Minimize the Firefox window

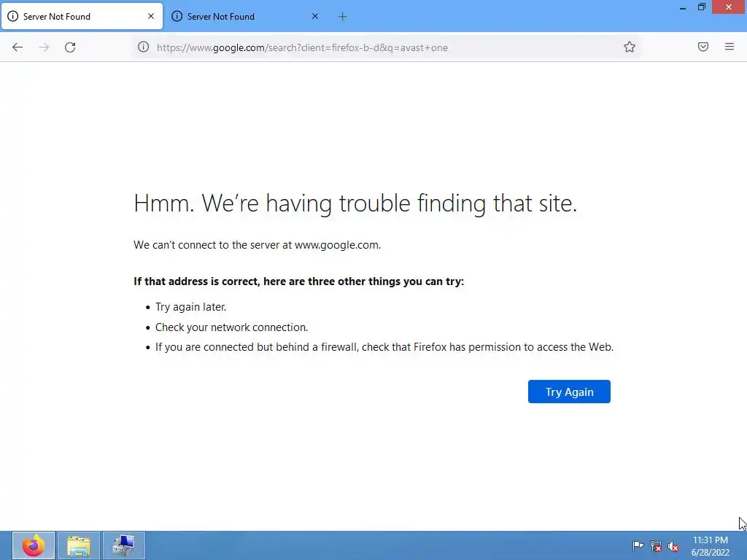coord(683,7)
